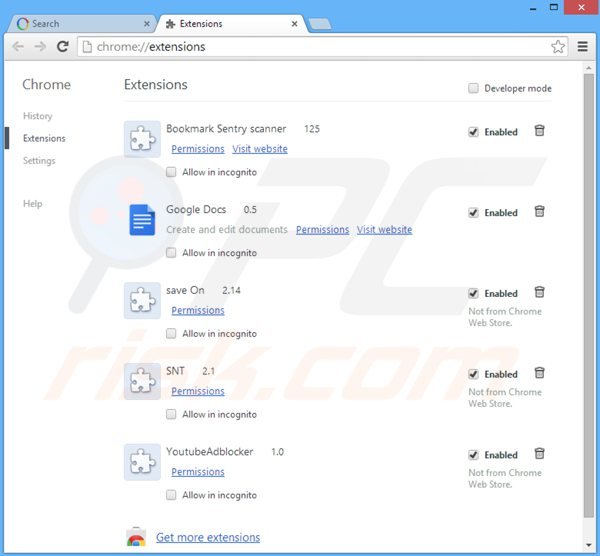The image size is (600, 556).
Task: Delete the Bookmark Sentry scanner extension via trash icon
Action: click(x=539, y=131)
